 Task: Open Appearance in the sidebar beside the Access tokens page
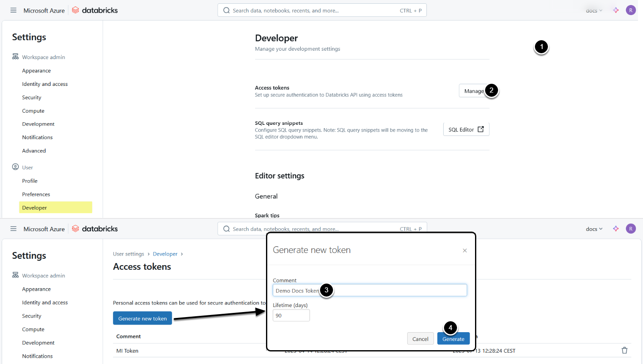point(36,289)
